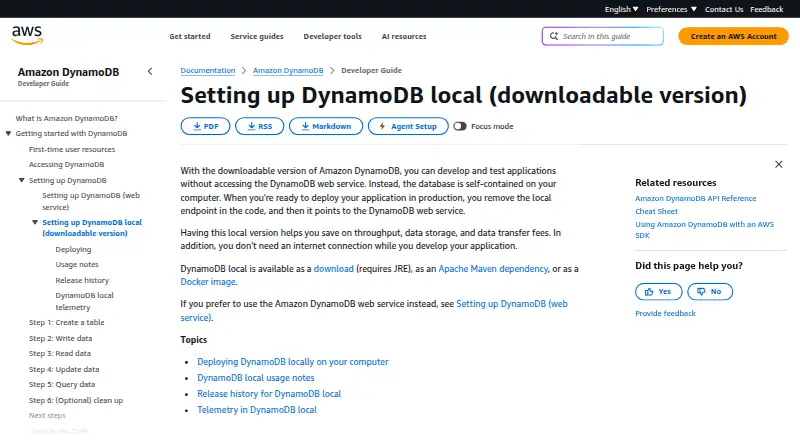Open the Service guides menu

pos(257,36)
